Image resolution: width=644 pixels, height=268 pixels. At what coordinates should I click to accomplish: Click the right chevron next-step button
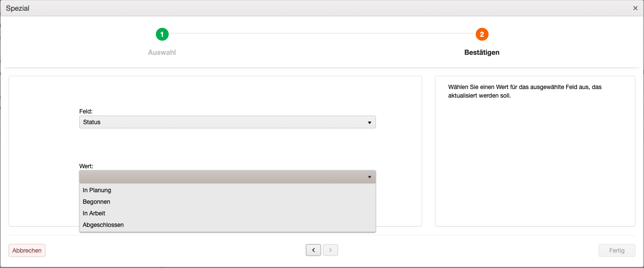331,250
